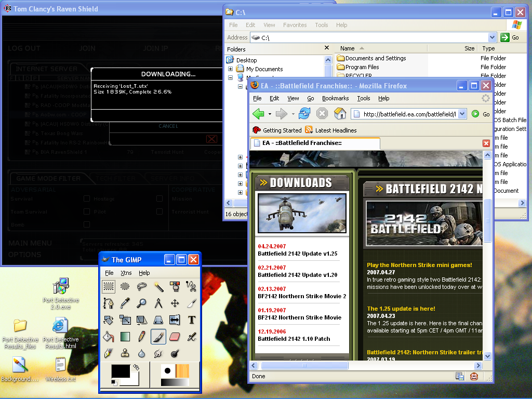Pick the Fuzzy Select magic wand tool
The height and width of the screenshot is (399, 532).
click(x=158, y=287)
